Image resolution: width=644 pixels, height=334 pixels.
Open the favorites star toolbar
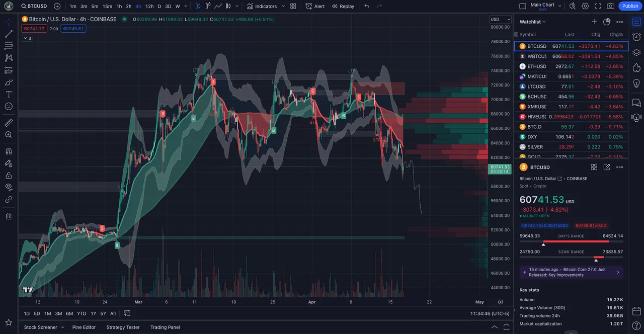click(9, 322)
